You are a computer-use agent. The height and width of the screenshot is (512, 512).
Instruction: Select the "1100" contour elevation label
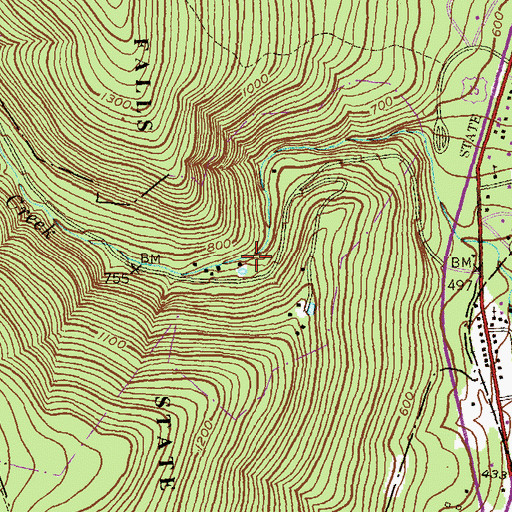[112, 340]
